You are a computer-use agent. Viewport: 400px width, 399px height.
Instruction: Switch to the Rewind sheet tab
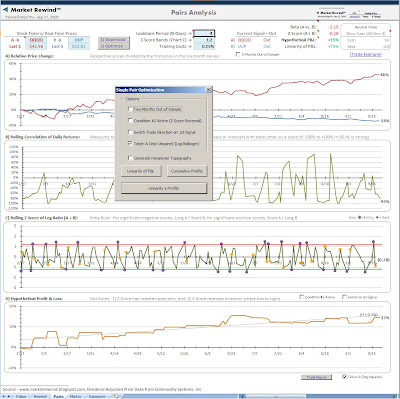pyautogui.click(x=40, y=396)
